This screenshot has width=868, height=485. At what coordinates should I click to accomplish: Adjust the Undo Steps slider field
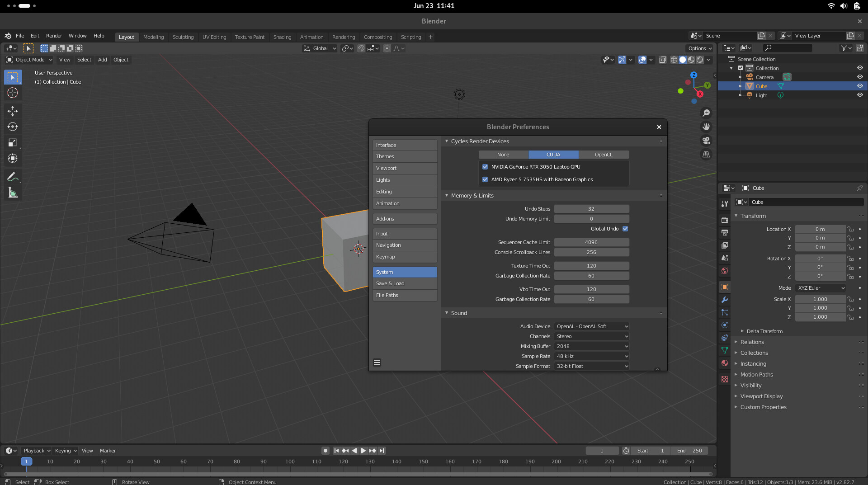591,209
